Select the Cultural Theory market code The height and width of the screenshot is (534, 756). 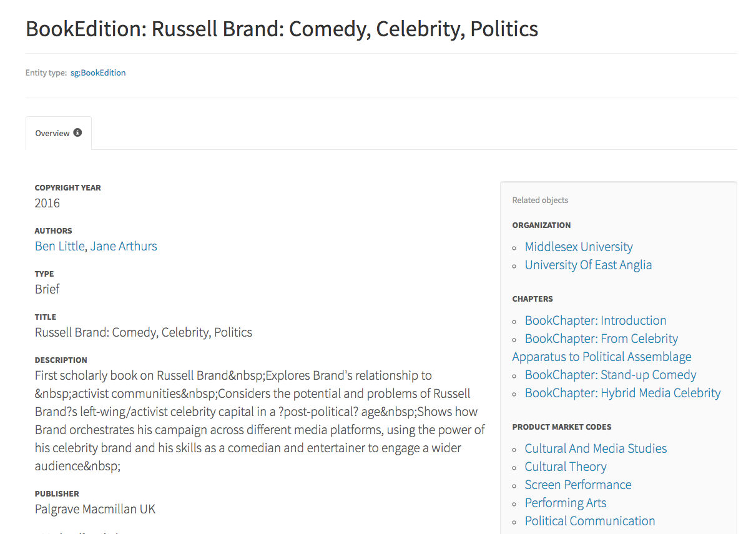click(566, 467)
